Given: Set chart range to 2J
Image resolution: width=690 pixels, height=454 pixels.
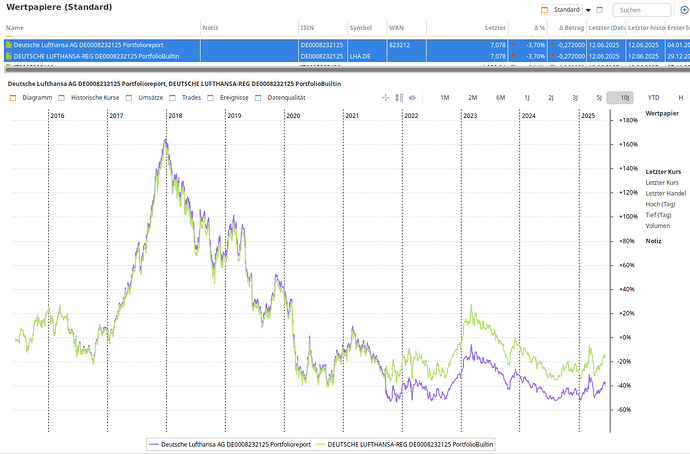Looking at the screenshot, I should [x=551, y=98].
